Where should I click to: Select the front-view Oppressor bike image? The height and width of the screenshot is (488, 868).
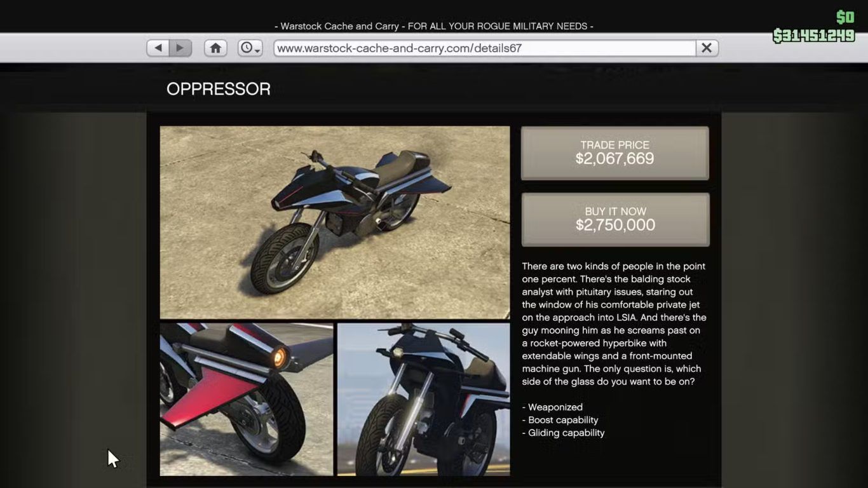(x=423, y=399)
